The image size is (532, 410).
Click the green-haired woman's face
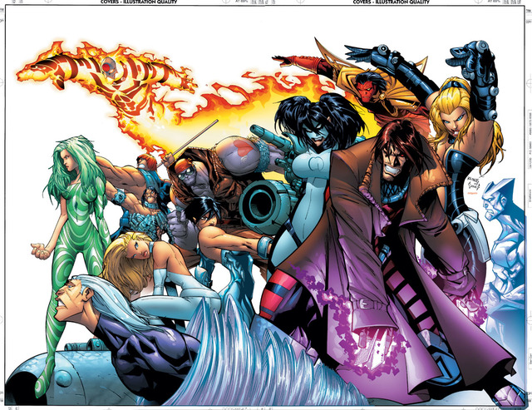[67, 162]
